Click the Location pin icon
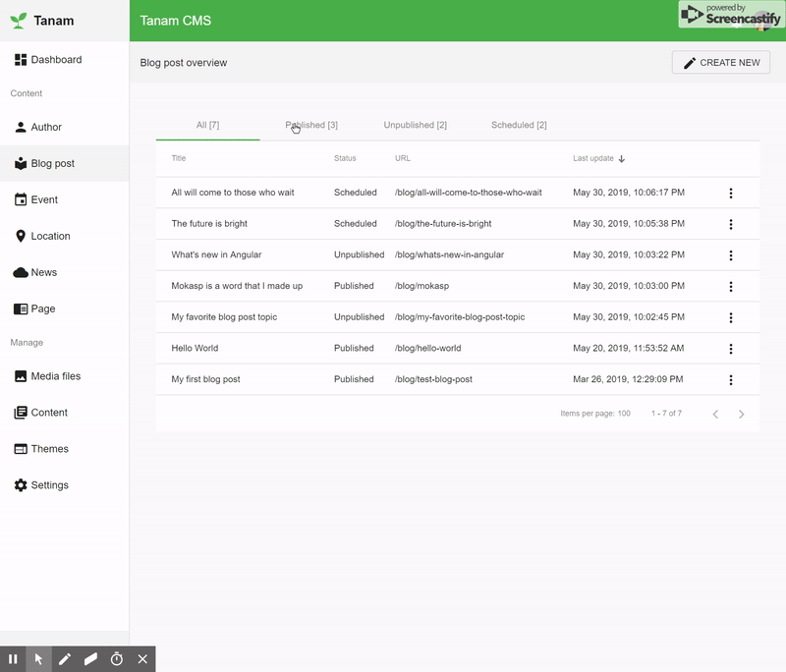The height and width of the screenshot is (672, 786). 21,236
